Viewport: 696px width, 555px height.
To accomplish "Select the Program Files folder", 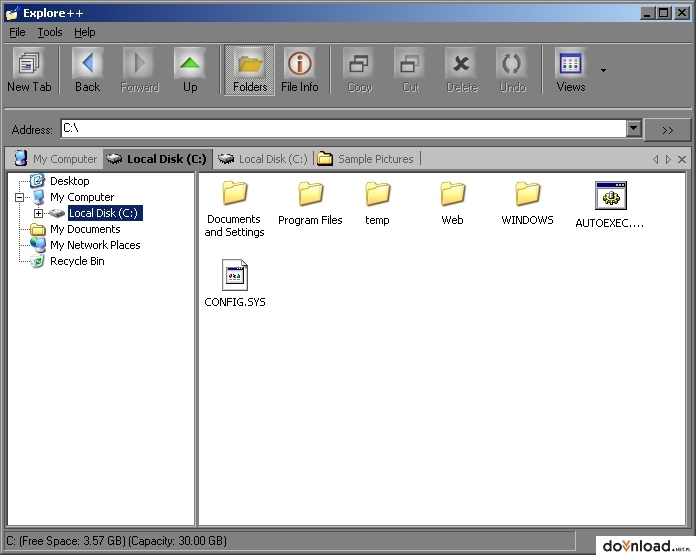I will click(x=310, y=203).
